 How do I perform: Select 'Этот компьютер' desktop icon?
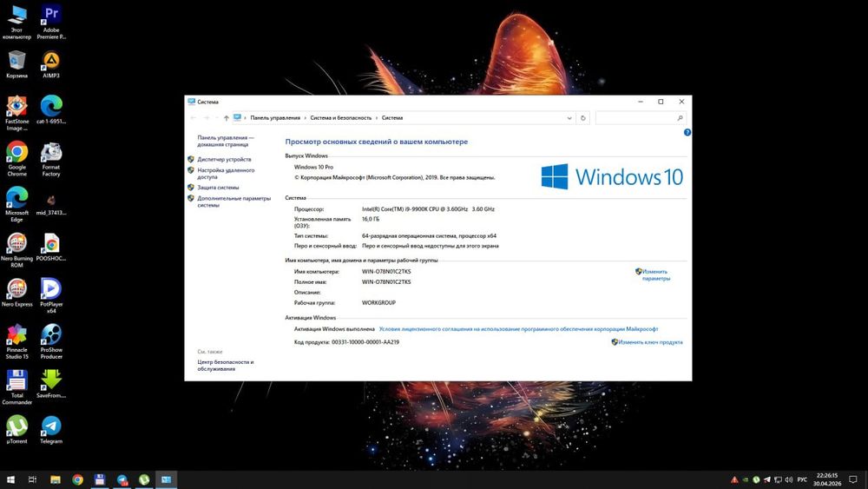pyautogui.click(x=16, y=23)
